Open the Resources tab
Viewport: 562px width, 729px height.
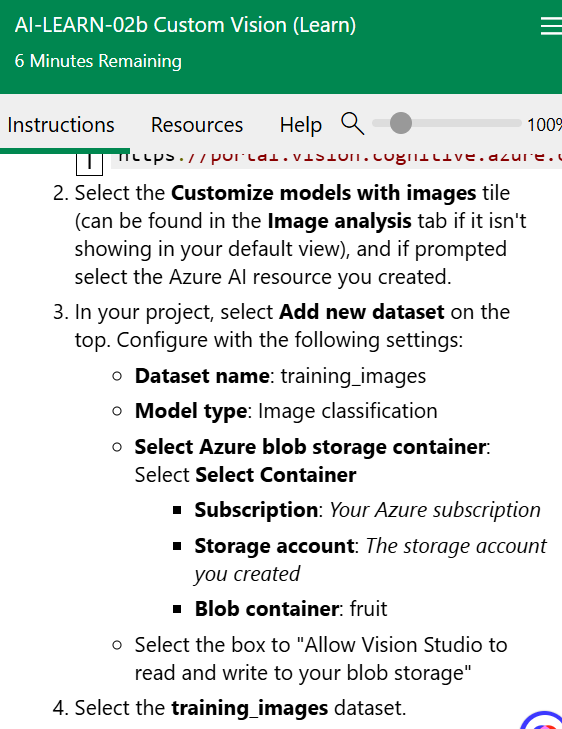tap(197, 125)
